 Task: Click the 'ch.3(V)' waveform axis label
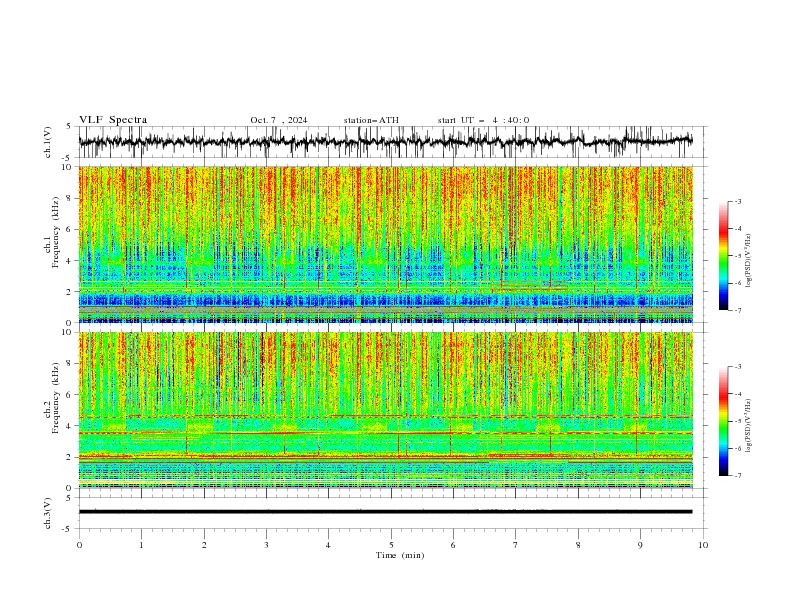(48, 513)
